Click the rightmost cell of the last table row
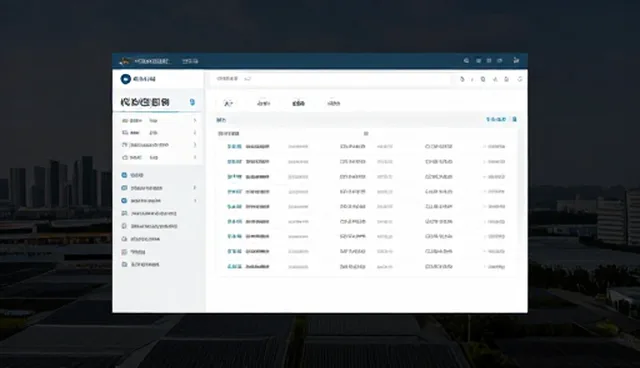Image resolution: width=640 pixels, height=368 pixels. 495,266
